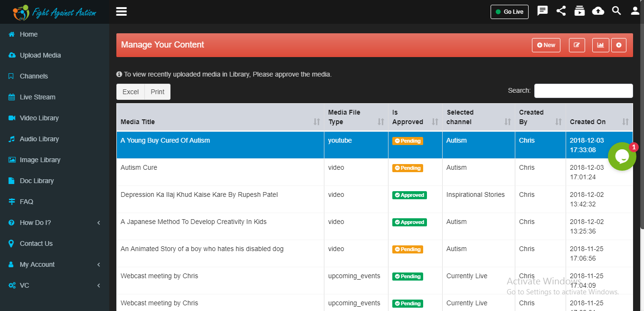Image resolution: width=644 pixels, height=311 pixels.
Task: Open the video playlist icon in top bar
Action: [579, 11]
